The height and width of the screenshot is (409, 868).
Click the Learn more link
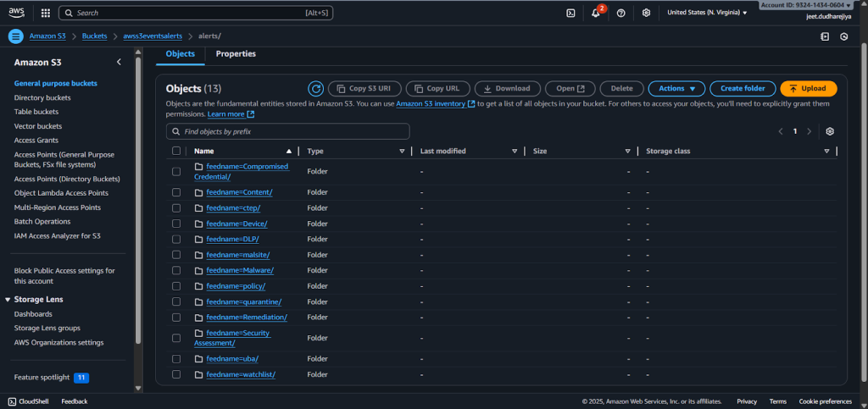tap(231, 114)
